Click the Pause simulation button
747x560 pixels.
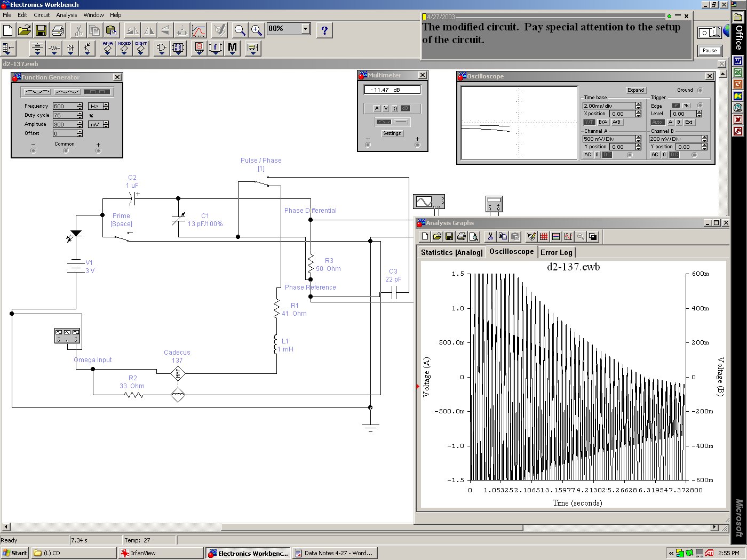[x=710, y=51]
